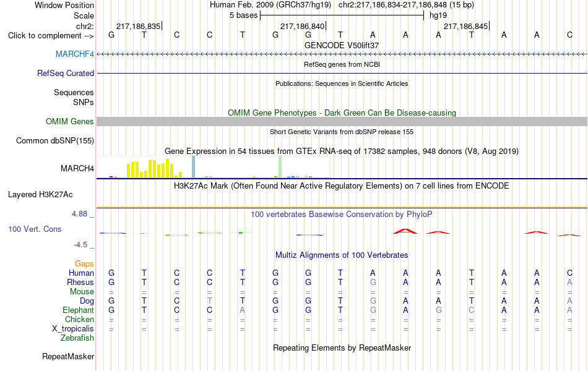Open the H3K27Ac Mark track title
This screenshot has width=588, height=371.
click(342, 186)
